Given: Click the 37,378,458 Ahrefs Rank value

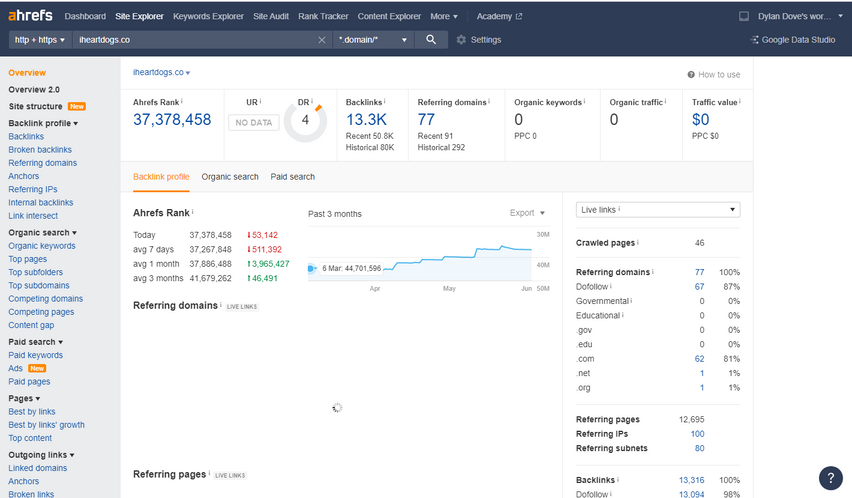Looking at the screenshot, I should coord(172,119).
